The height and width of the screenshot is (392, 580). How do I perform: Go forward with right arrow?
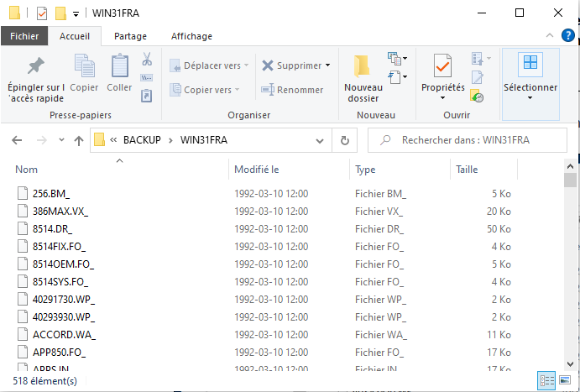click(41, 140)
